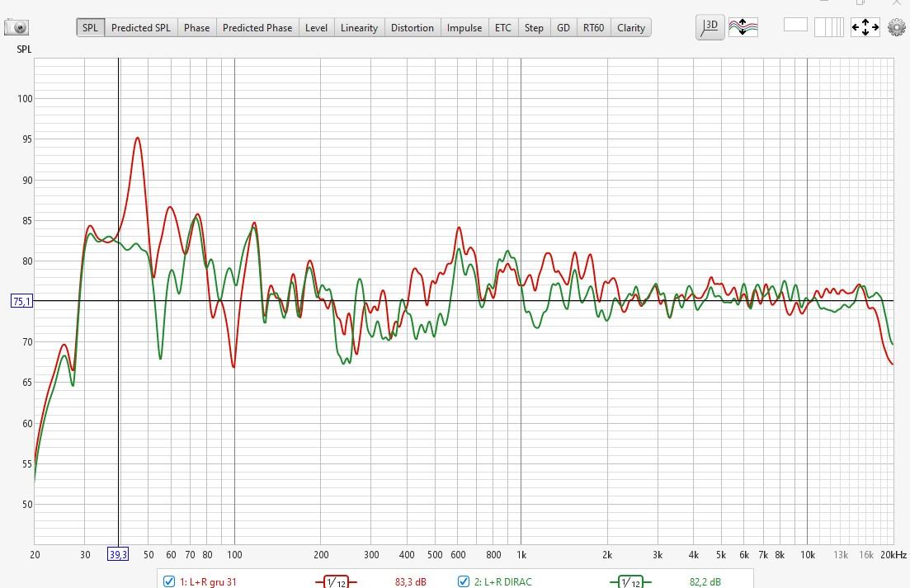910x588 pixels.
Task: Click the 'L+R DIRAC' trace name
Action: pos(502,582)
